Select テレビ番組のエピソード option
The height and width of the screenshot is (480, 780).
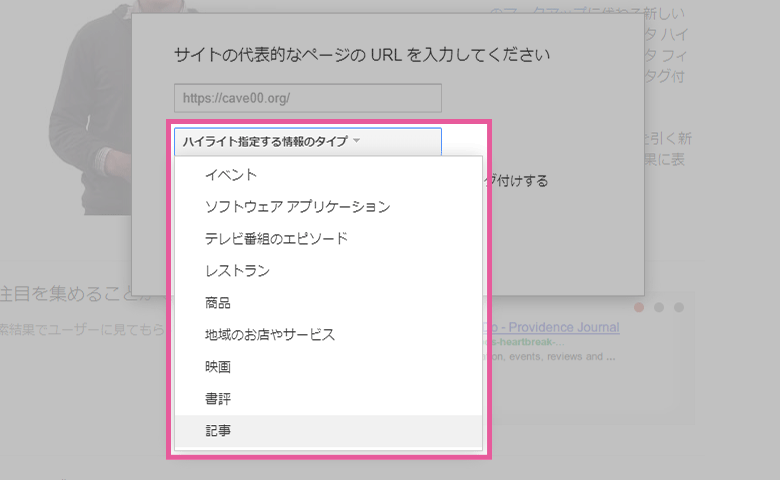coord(328,239)
